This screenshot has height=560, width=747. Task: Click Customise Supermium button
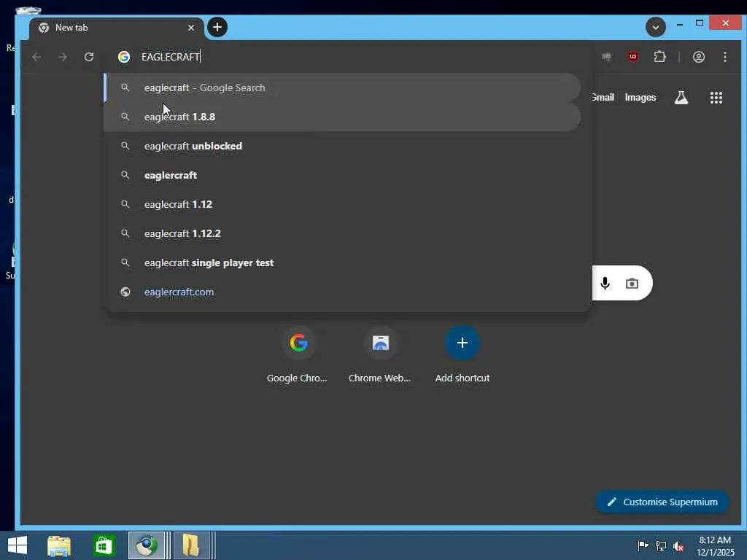pyautogui.click(x=662, y=502)
